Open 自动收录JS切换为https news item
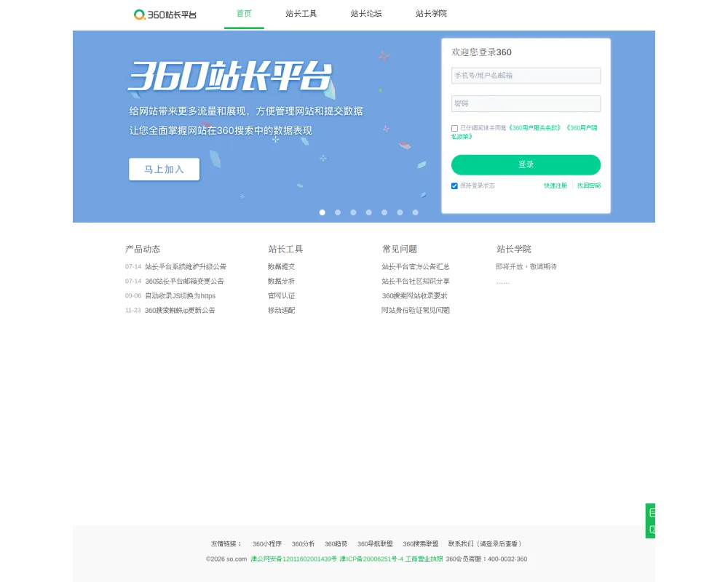Image resolution: width=728 pixels, height=582 pixels. pos(180,295)
